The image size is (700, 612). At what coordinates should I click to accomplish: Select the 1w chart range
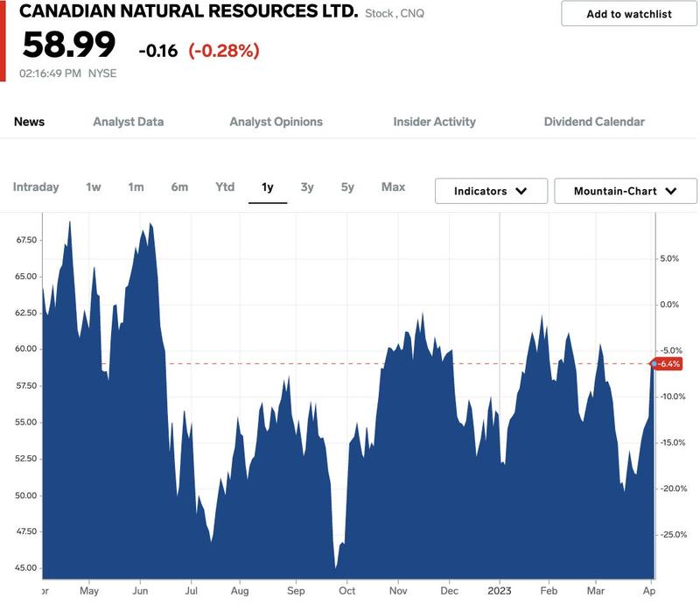click(94, 186)
